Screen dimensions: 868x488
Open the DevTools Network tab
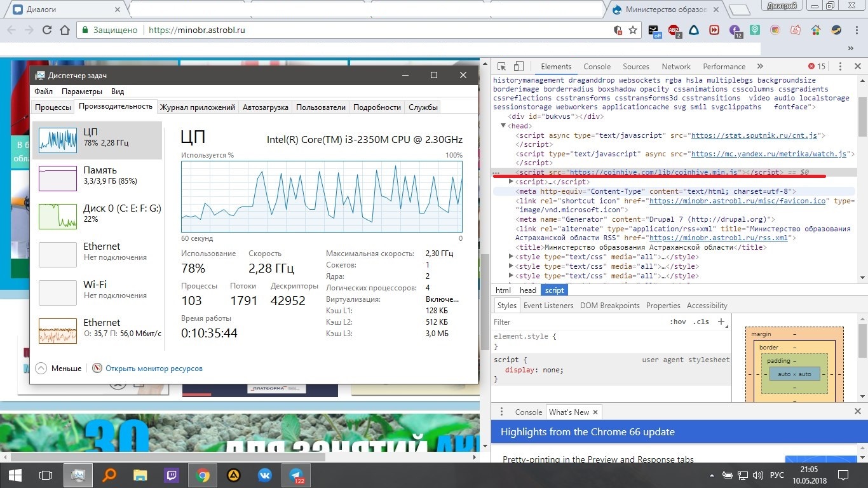[x=676, y=66]
